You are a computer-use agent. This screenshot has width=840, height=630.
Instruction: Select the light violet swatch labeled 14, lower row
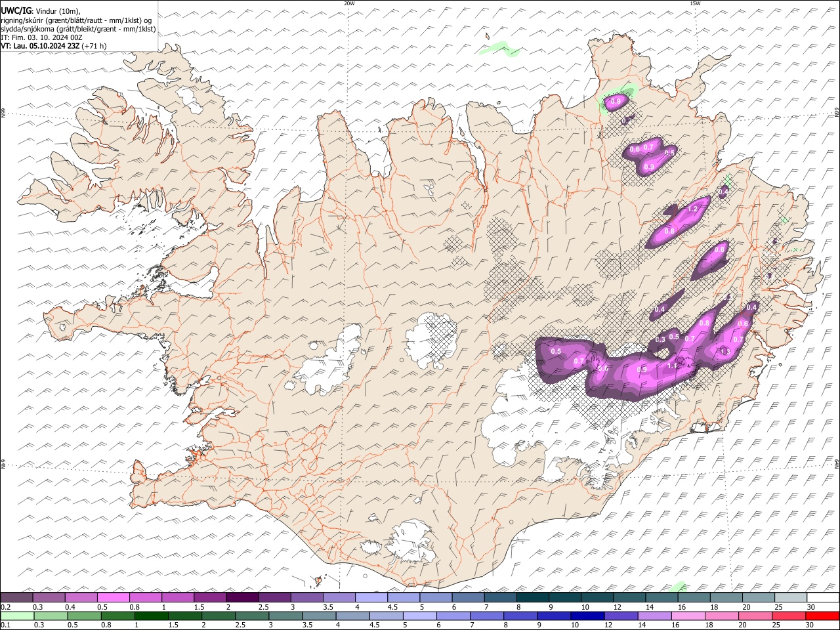654,616
